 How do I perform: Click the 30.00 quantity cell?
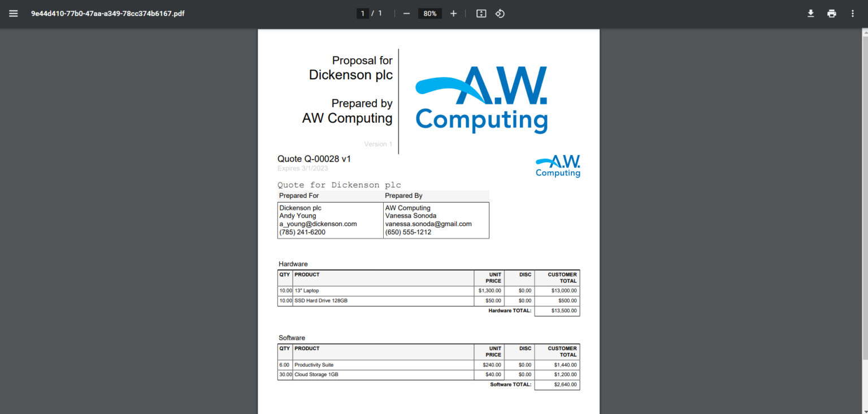(285, 374)
